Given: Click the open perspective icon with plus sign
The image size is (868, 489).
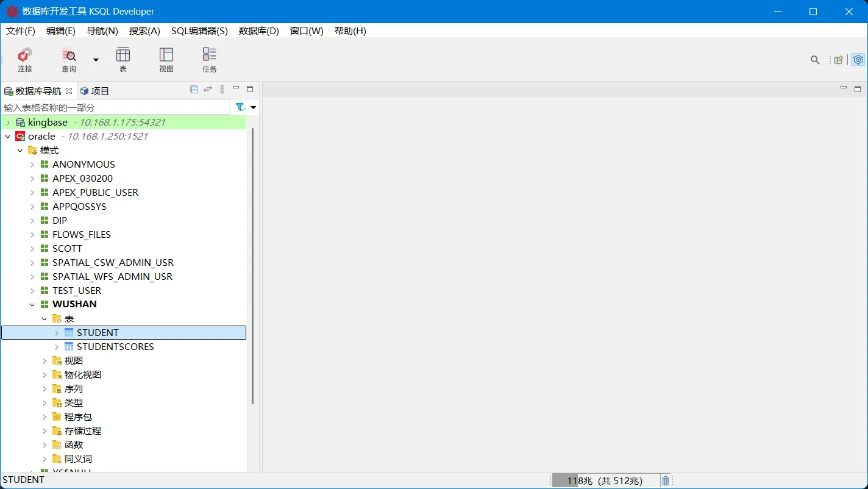Looking at the screenshot, I should [x=838, y=60].
